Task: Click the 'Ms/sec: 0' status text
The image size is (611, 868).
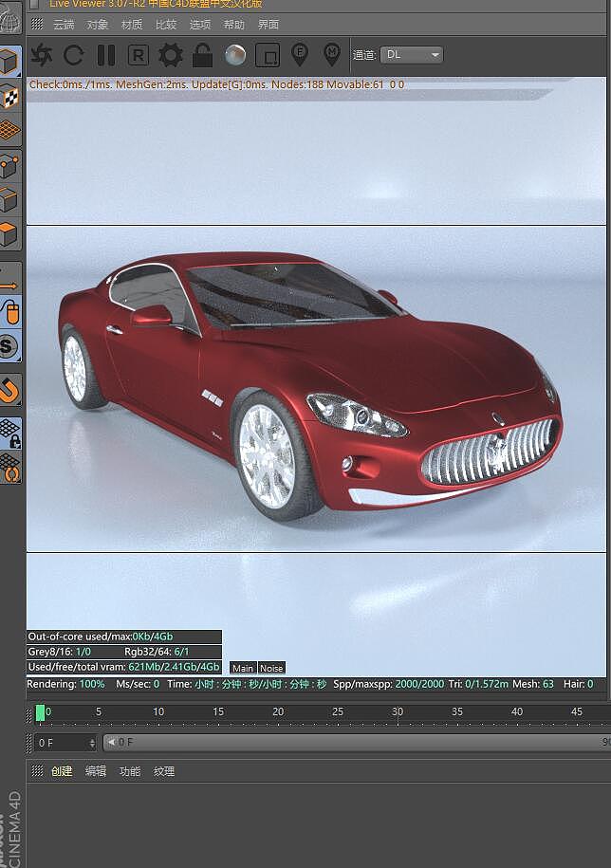Action: pos(138,684)
